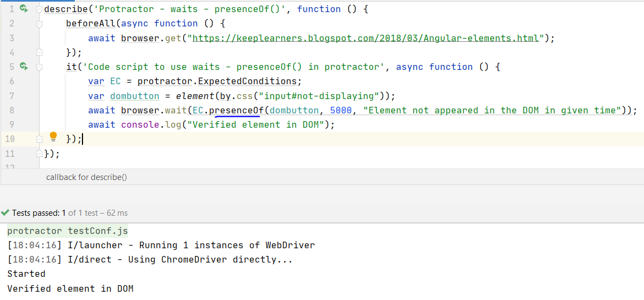Click the 'element' function call on line 7
This screenshot has width=644, height=300.
coord(195,96)
